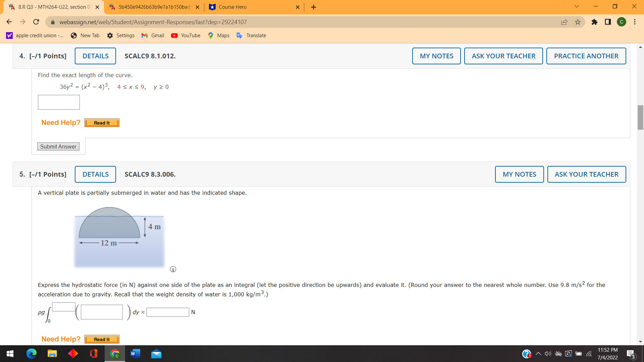The height and width of the screenshot is (362, 644).
Task: Click PRACTICE ANOTHER for problem 4
Action: coord(586,56)
